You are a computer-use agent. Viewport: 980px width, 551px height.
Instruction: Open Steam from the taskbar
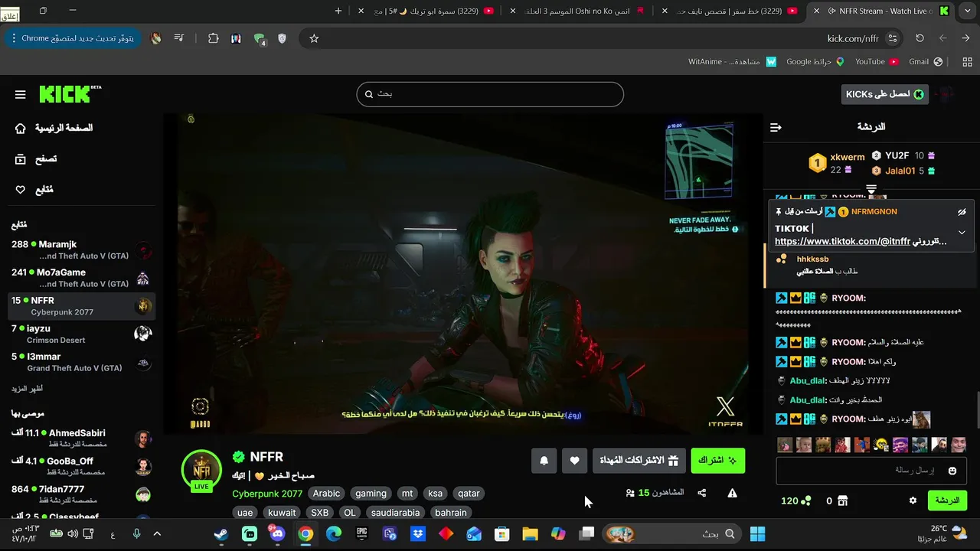click(221, 534)
